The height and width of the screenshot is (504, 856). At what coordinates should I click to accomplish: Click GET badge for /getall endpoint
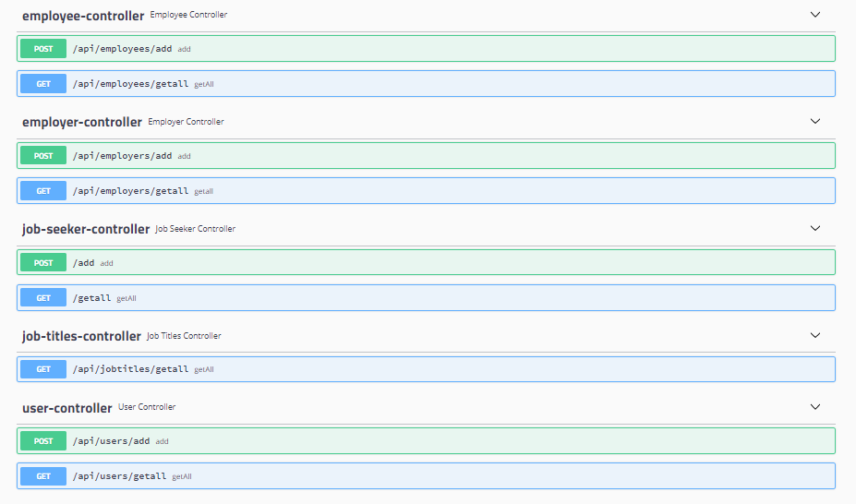tap(43, 298)
